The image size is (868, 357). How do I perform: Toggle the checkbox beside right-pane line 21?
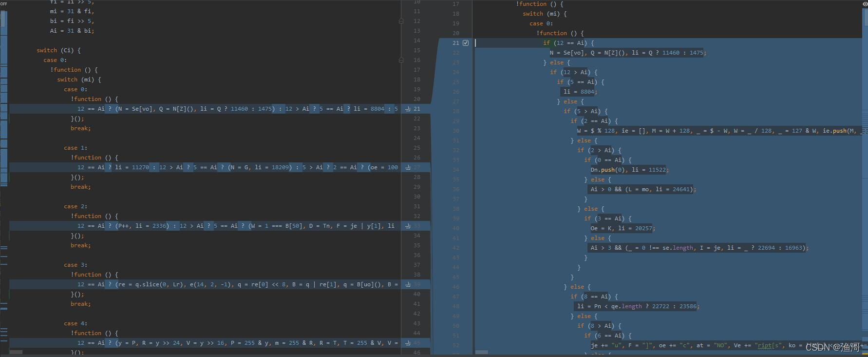tap(466, 43)
